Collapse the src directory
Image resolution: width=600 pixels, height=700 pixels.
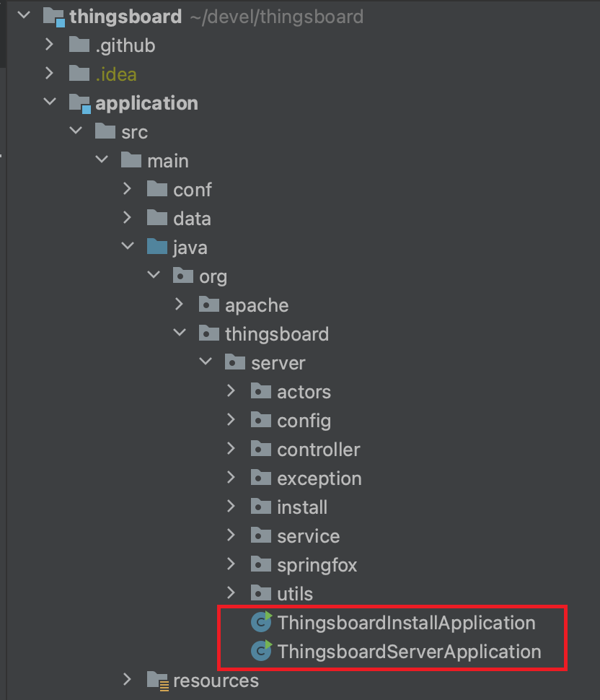pos(75,131)
